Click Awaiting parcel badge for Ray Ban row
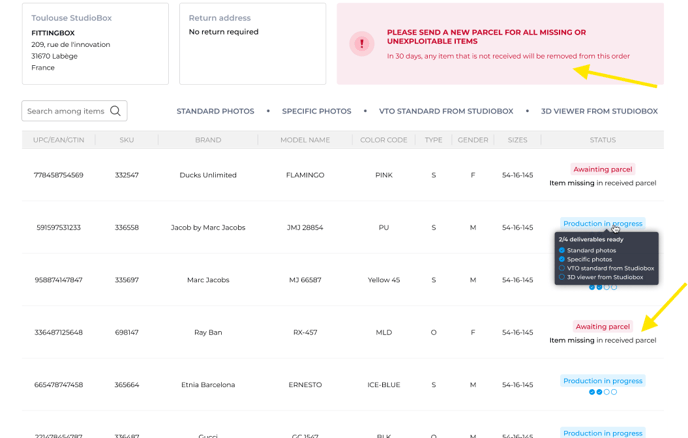The width and height of the screenshot is (688, 438). [x=603, y=327]
